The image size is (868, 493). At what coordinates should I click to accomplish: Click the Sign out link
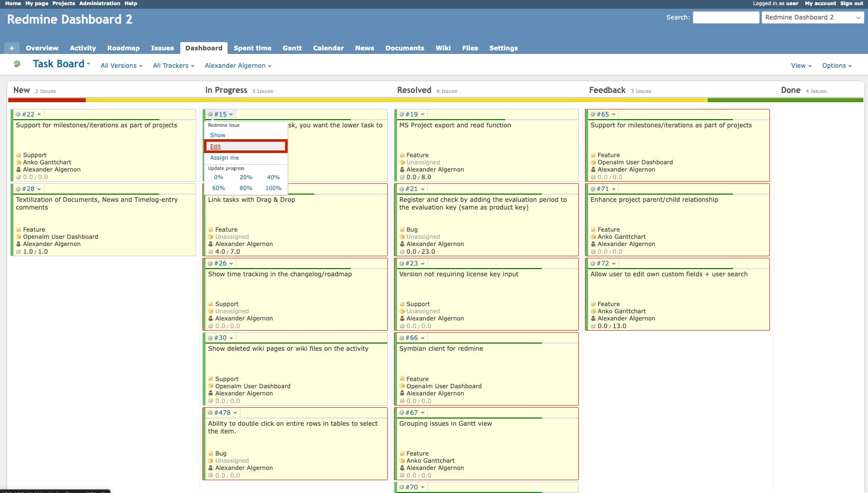[851, 4]
